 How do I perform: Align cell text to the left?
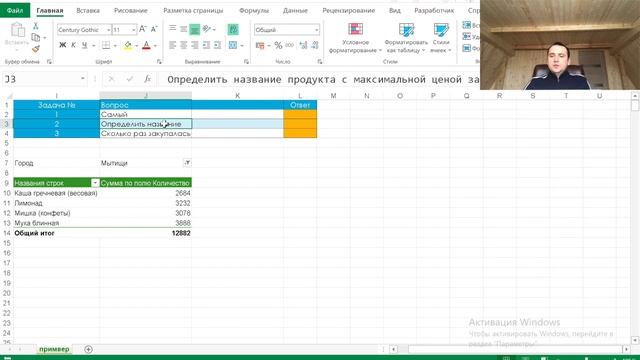click(173, 45)
